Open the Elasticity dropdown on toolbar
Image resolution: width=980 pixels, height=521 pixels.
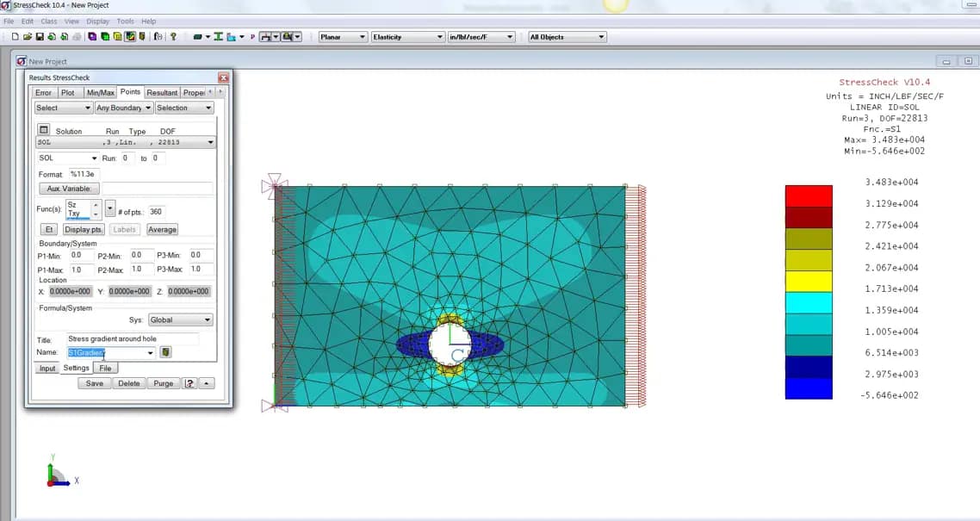pyautogui.click(x=406, y=36)
